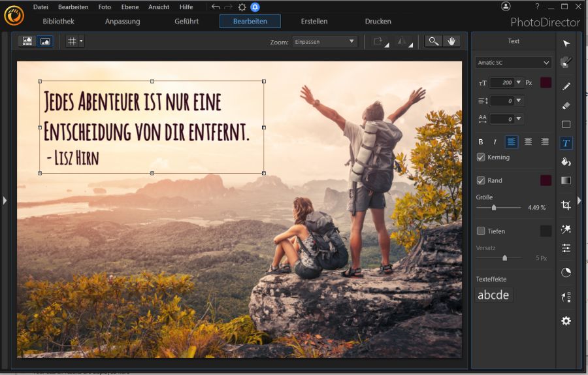Screen dimensions: 588x375
Task: Select the Text tool
Action: tap(566, 143)
